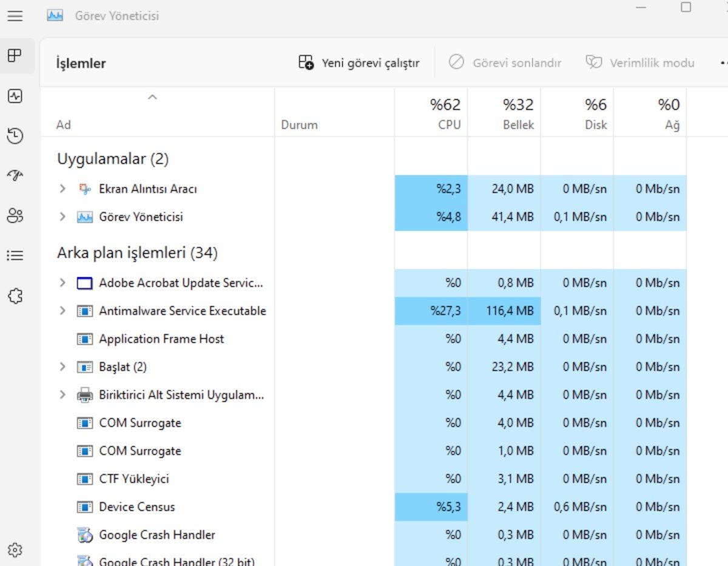This screenshot has height=566, width=728.
Task: Click the Görev Yöneticisi title bar icon
Action: click(x=54, y=16)
